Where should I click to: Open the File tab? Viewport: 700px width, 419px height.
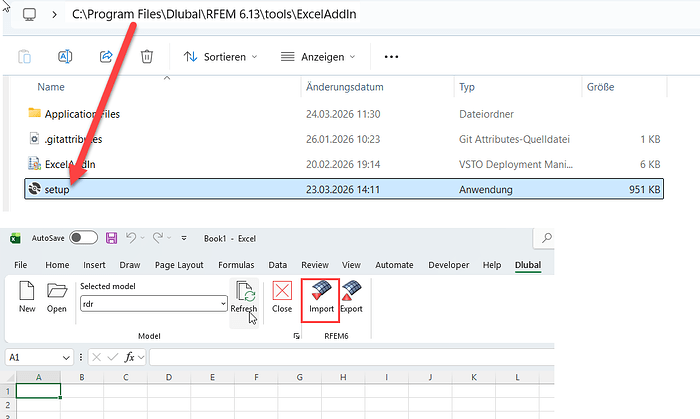[21, 265]
